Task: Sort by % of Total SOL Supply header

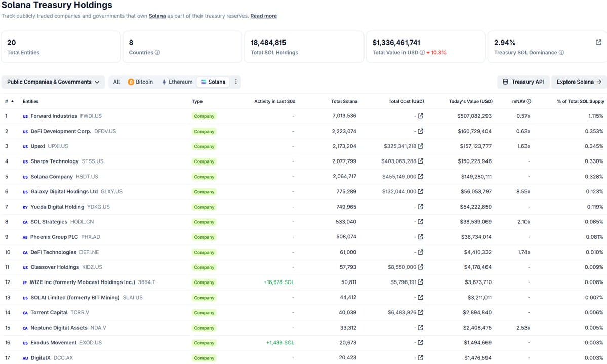Action: coord(580,101)
